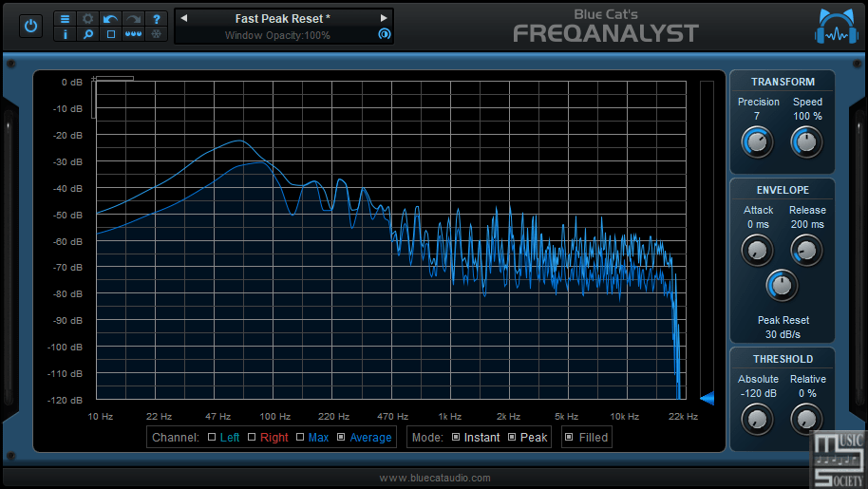Click the Absolute value -120 dB
The height and width of the screenshot is (489, 868).
[758, 393]
